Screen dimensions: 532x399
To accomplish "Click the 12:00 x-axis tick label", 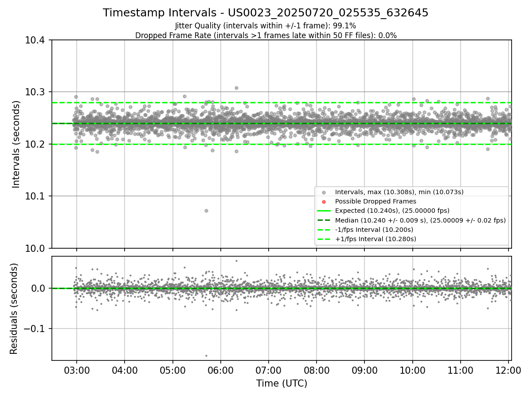I will click(509, 370).
